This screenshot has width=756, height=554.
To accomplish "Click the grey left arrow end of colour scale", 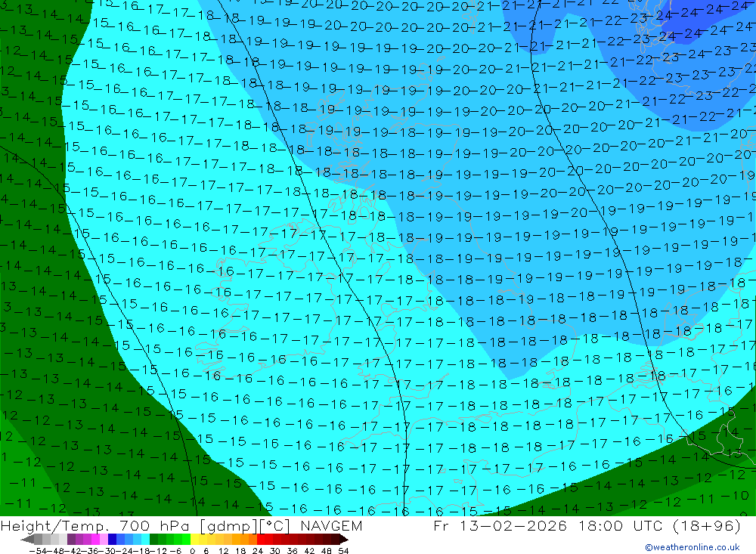I will [27, 540].
